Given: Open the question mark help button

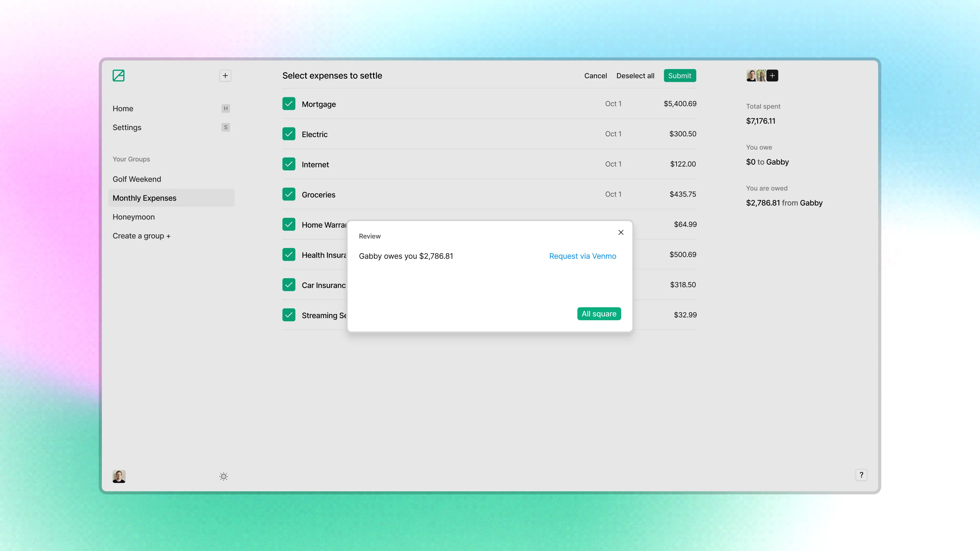Looking at the screenshot, I should pos(861,475).
